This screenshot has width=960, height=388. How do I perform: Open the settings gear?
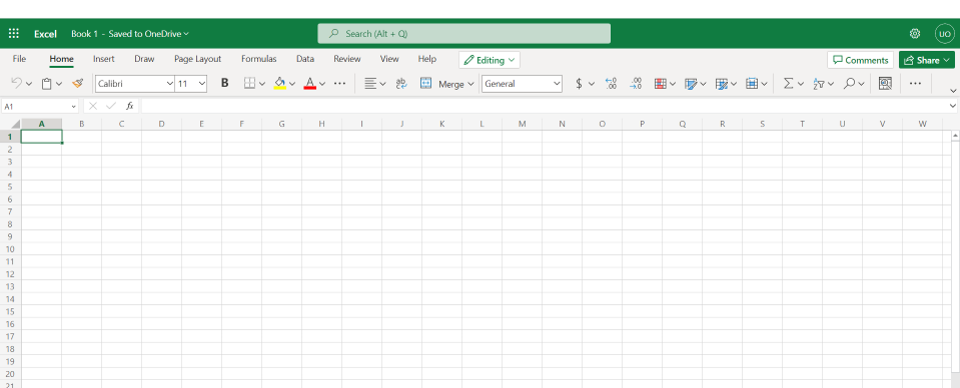pos(915,34)
